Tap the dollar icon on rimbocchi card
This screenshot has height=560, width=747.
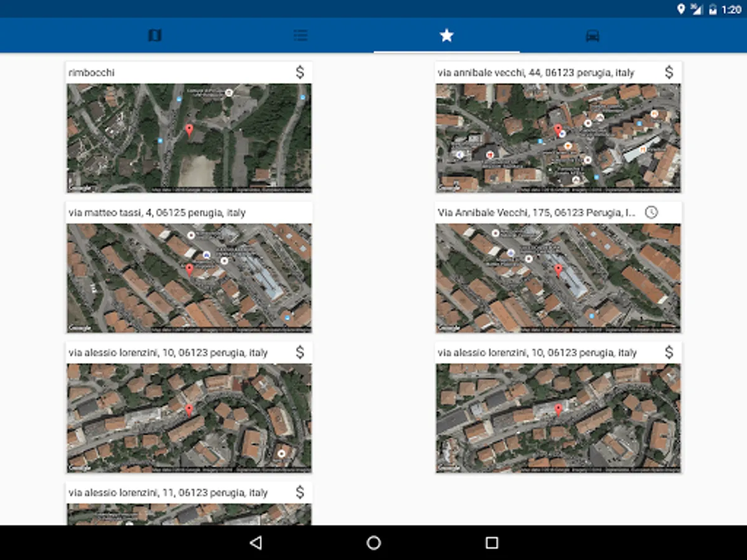[x=300, y=72]
